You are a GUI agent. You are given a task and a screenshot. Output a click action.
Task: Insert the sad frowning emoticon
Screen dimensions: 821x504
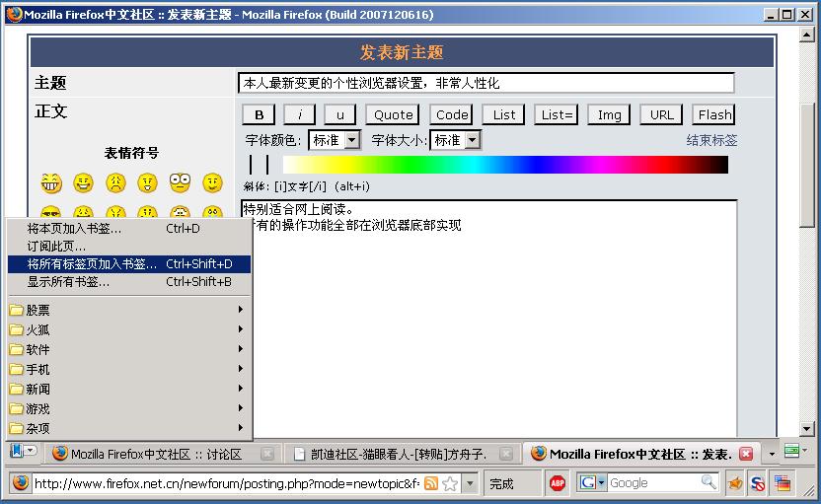115,183
